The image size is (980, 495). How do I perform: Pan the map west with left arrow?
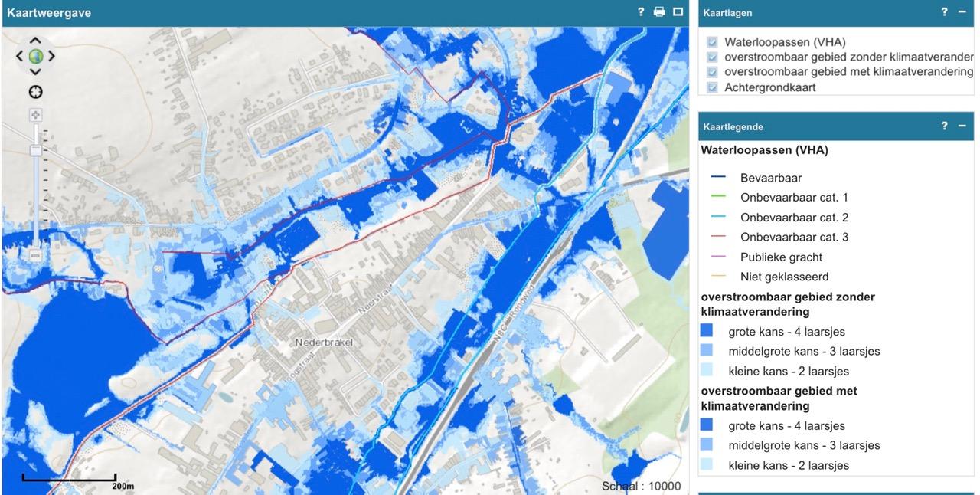[x=20, y=57]
